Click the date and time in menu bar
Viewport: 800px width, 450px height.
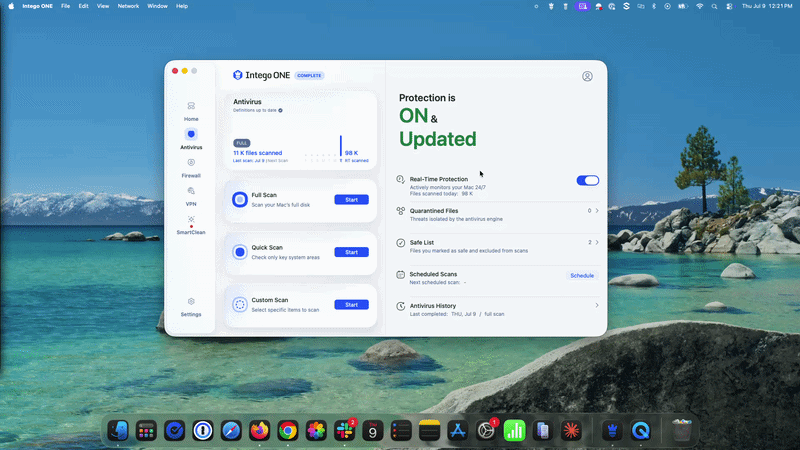pos(767,6)
